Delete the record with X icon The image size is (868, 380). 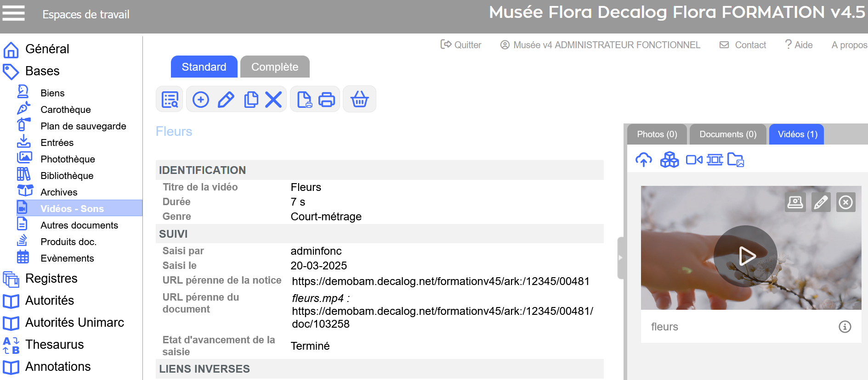coord(273,100)
